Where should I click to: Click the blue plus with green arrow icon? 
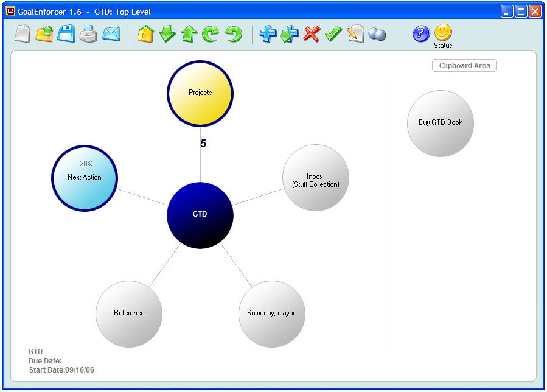click(290, 34)
